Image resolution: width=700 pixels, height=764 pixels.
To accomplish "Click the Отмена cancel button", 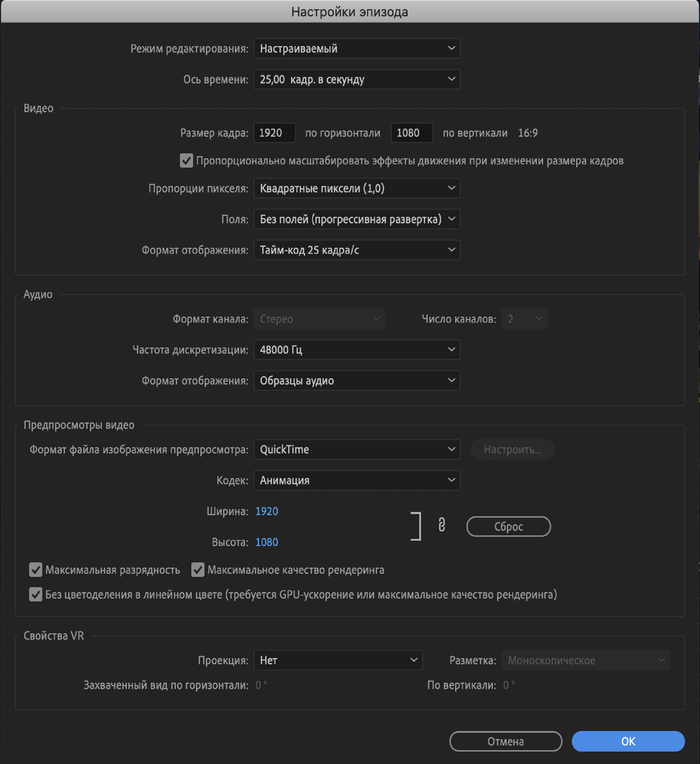I will point(505,741).
